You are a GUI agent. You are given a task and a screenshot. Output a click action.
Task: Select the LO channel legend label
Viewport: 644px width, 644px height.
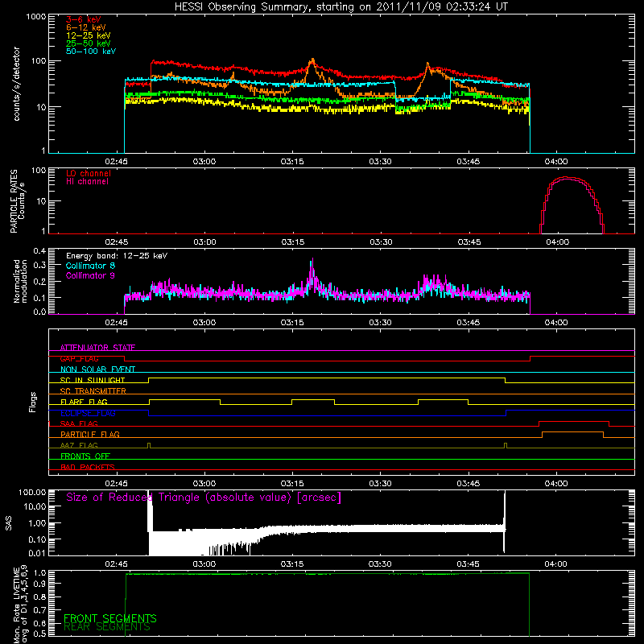click(x=89, y=173)
